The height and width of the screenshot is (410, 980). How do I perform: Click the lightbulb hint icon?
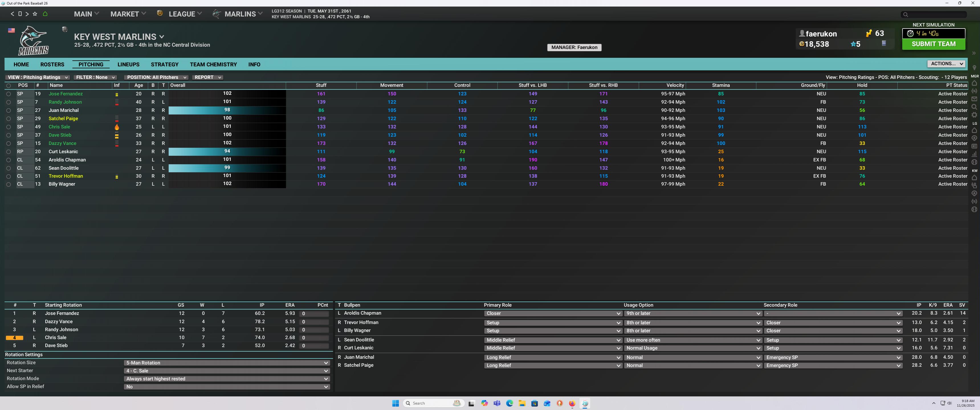point(974,68)
